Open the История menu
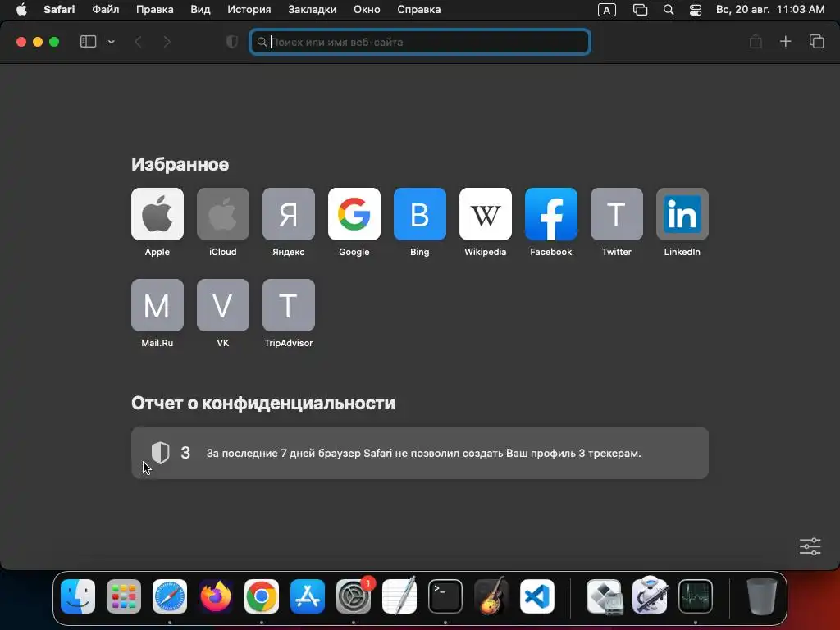The width and height of the screenshot is (840, 630). 249,10
